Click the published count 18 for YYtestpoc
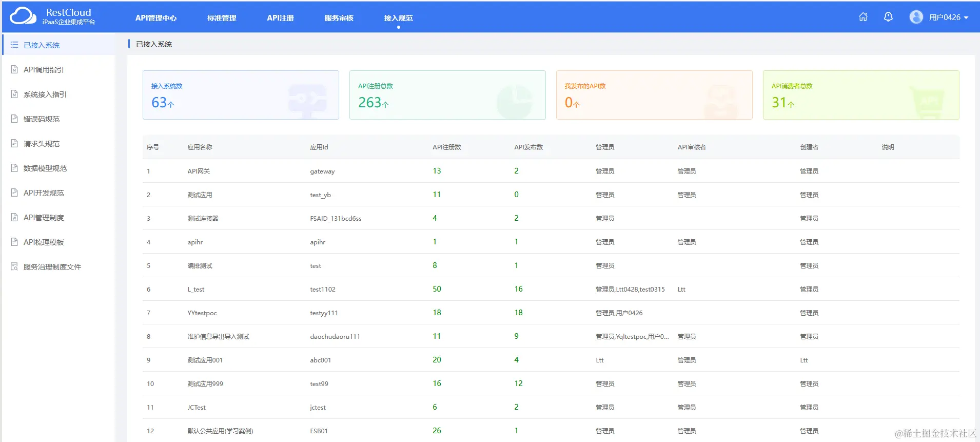Viewport: 980px width, 442px height. (518, 313)
